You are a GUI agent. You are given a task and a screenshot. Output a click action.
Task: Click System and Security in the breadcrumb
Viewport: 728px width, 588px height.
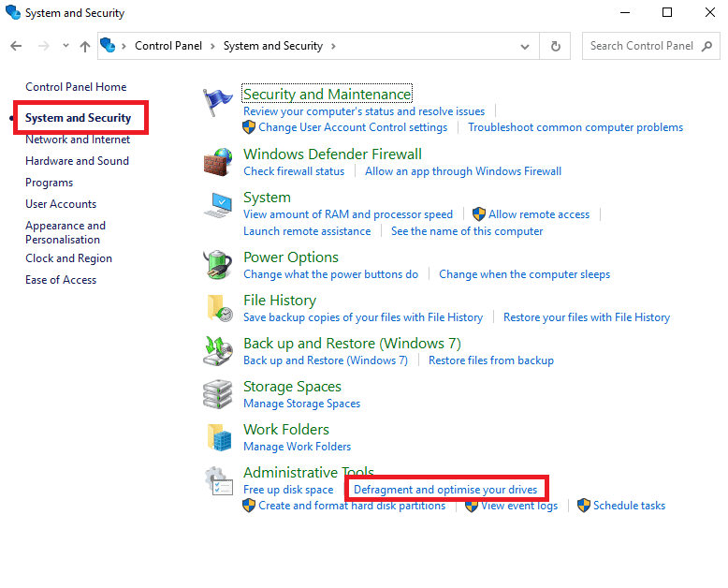[x=273, y=46]
